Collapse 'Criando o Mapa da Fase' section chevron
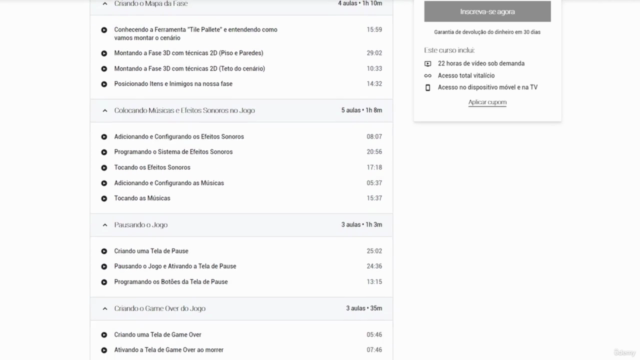640x360 pixels. (x=105, y=4)
